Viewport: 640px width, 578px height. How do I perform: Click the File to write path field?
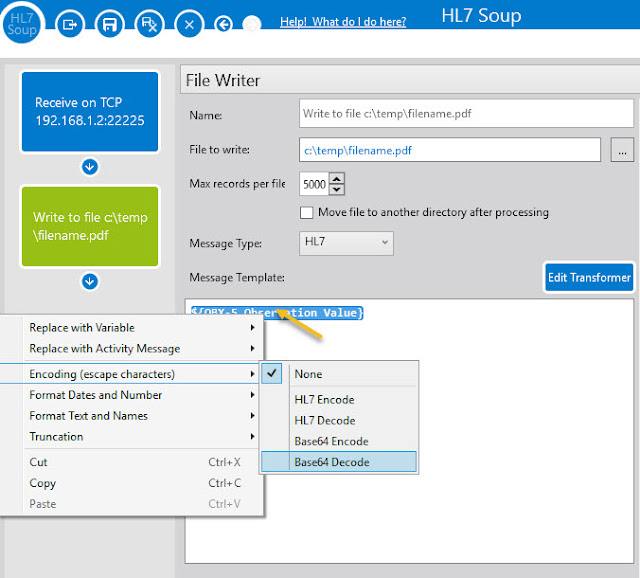point(450,150)
